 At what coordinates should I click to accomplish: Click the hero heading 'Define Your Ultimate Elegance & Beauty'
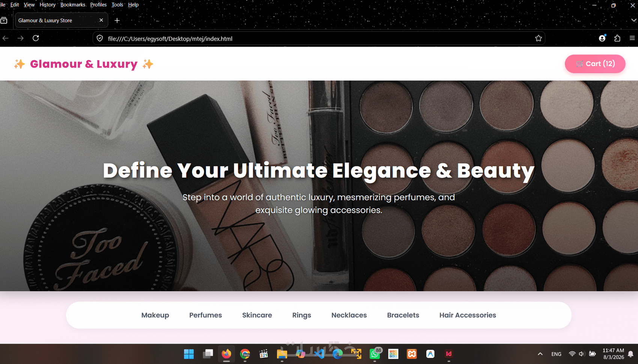click(319, 171)
